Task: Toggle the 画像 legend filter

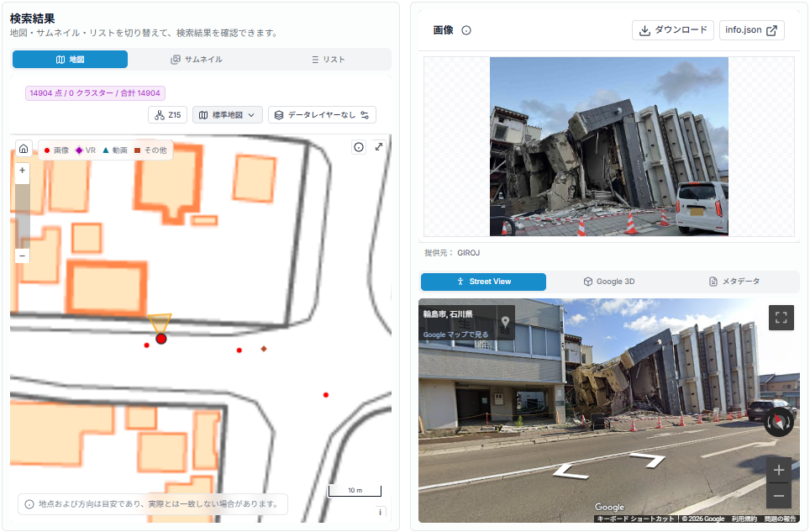Action: coord(56,150)
